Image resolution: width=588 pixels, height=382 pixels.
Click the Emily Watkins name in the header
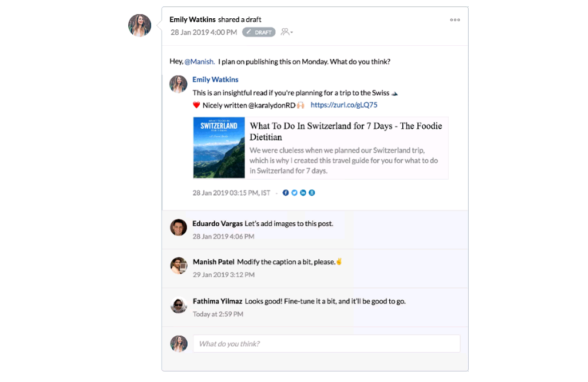(192, 19)
